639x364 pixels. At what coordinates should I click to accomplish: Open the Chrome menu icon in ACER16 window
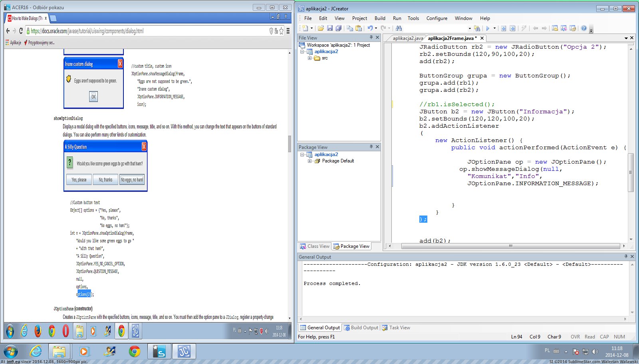click(x=288, y=31)
